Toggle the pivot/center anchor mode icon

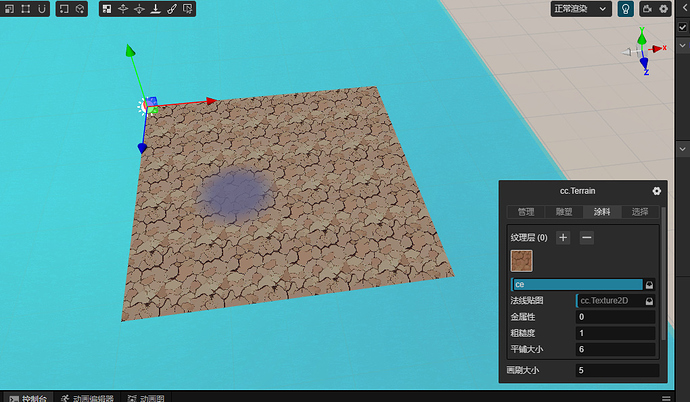pyautogui.click(x=64, y=9)
